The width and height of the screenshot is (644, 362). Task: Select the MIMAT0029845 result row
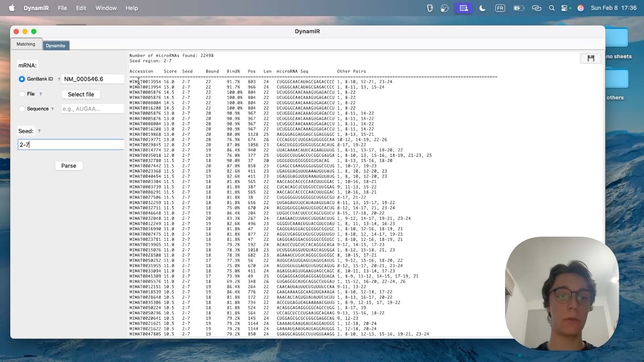click(248, 145)
